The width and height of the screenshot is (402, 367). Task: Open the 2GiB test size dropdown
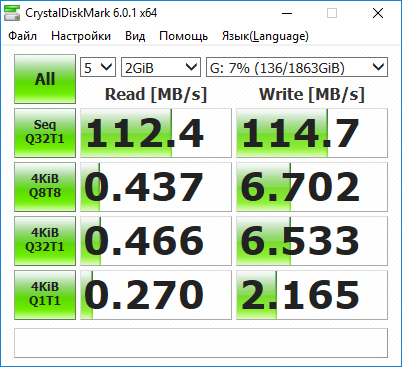point(161,67)
